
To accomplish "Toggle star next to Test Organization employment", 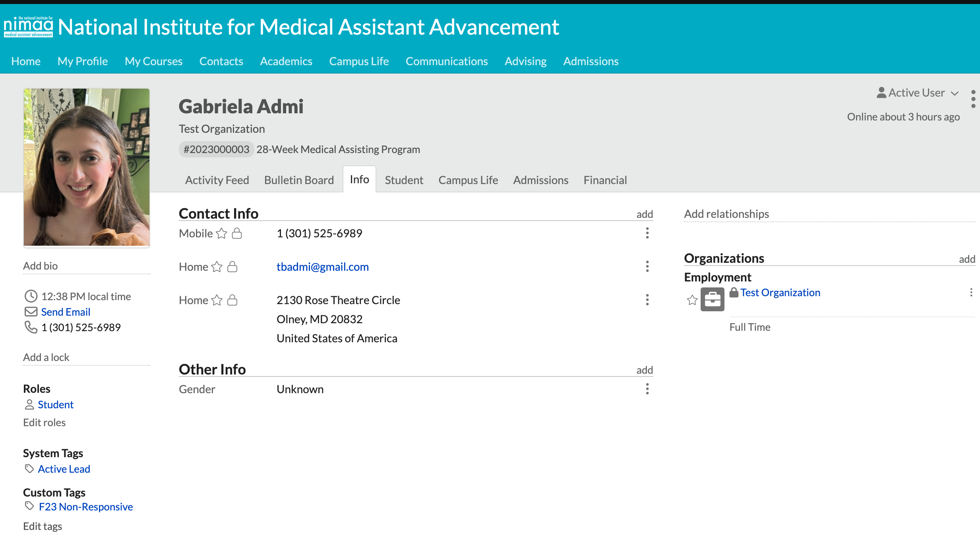I will click(x=692, y=300).
